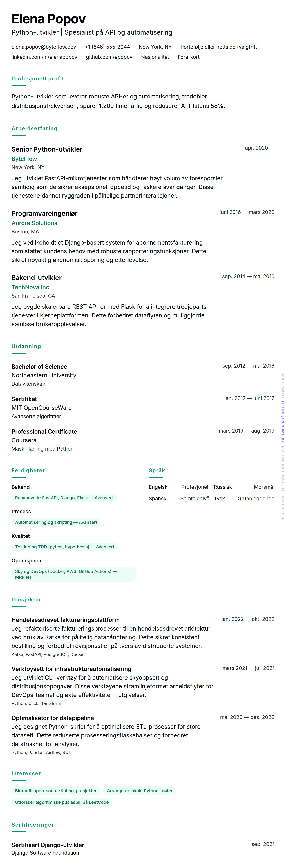Open the linkedin.com/in/elenapopov profile link

44,57
